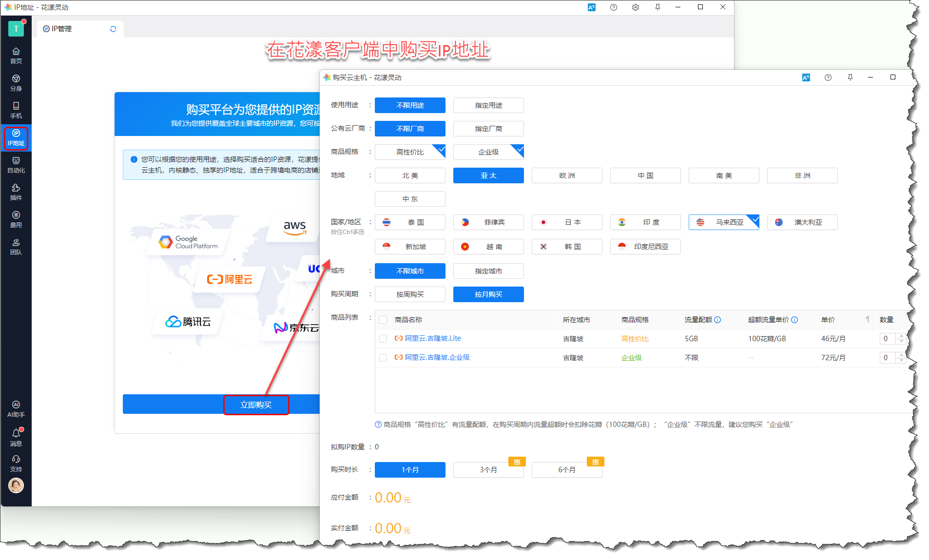The width and height of the screenshot is (929, 560).
Task: Open settings gear in main window title bar
Action: 636,7
